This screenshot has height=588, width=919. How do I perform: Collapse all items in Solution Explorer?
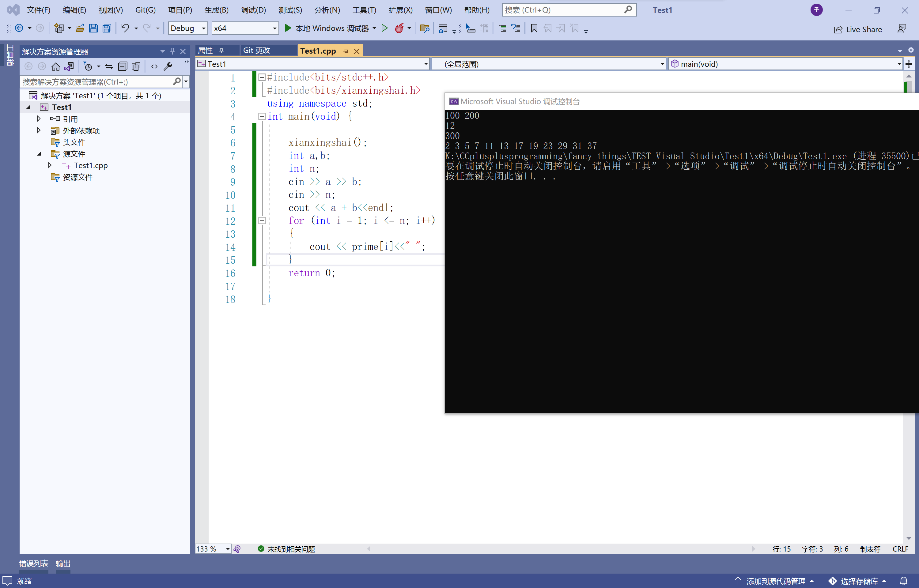[x=123, y=67]
